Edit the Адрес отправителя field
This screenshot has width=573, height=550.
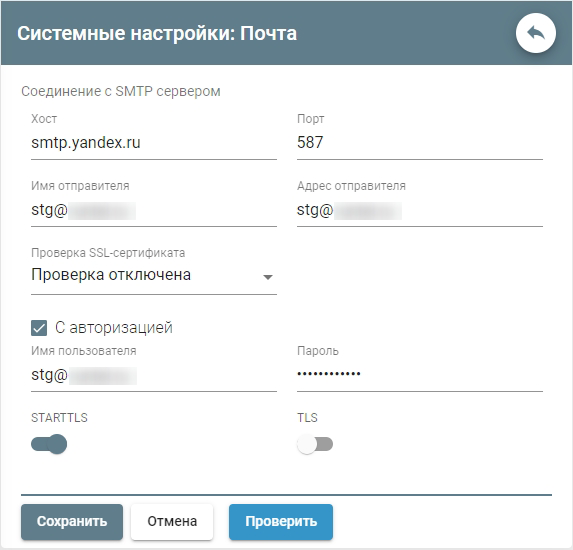click(x=420, y=210)
